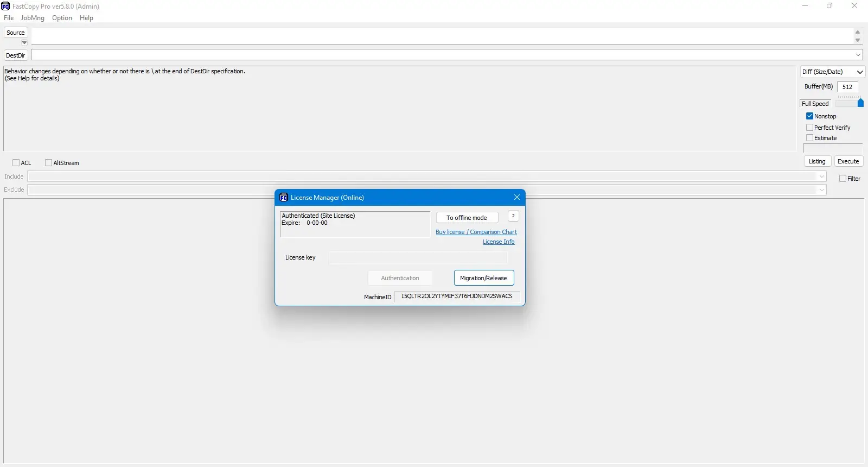This screenshot has height=467, width=868.
Task: Click the Listing button
Action: 817,161
